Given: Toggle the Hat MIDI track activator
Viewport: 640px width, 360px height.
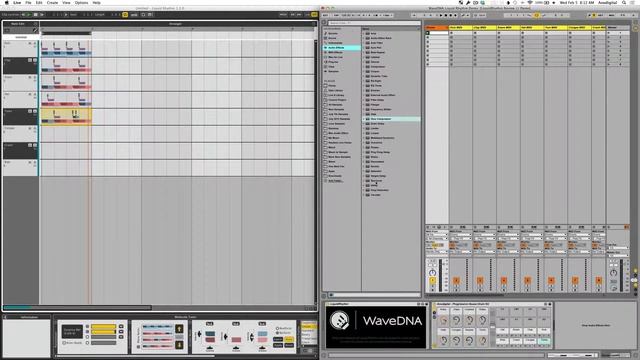Looking at the screenshot, I should (527, 280).
